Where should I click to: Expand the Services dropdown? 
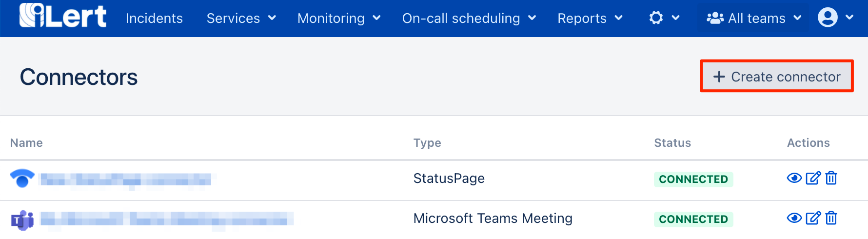[241, 19]
